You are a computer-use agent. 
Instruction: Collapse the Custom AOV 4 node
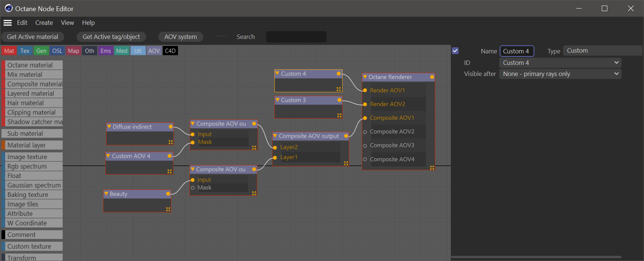(108, 156)
